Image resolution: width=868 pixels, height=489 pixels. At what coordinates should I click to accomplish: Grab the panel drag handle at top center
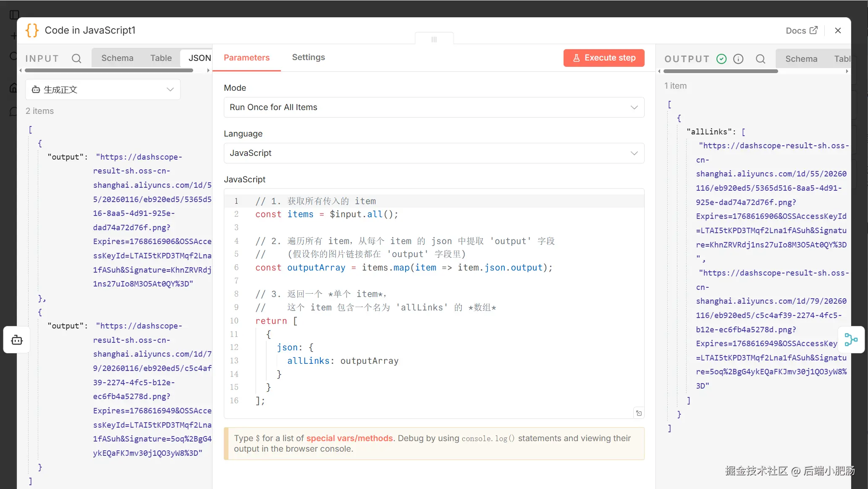[434, 39]
